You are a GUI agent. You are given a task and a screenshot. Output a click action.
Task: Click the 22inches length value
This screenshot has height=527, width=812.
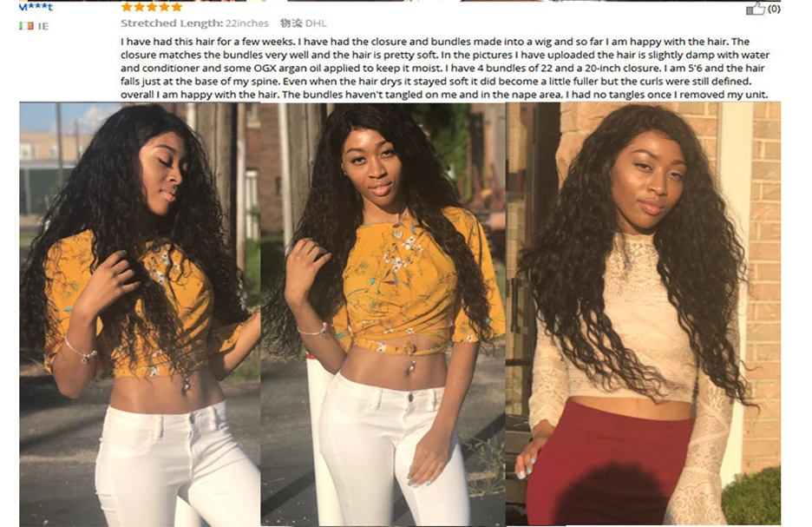[247, 23]
